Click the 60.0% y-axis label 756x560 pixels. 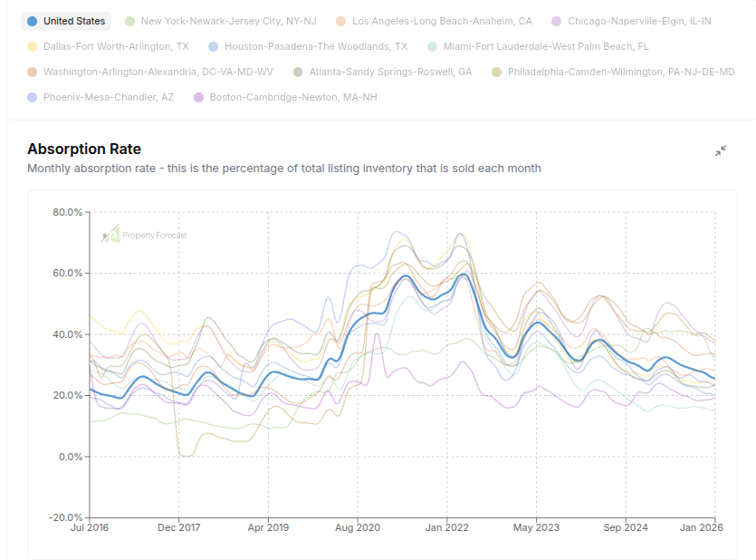68,273
